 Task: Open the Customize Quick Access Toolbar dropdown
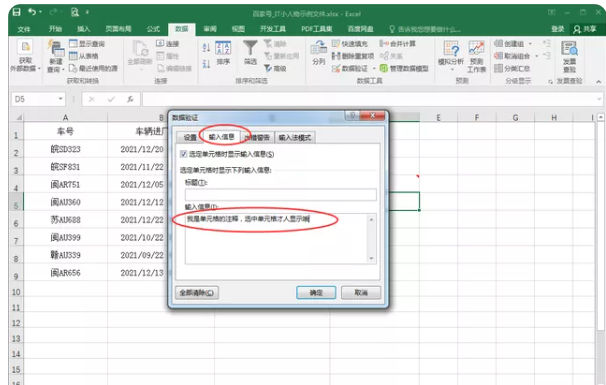(x=87, y=12)
